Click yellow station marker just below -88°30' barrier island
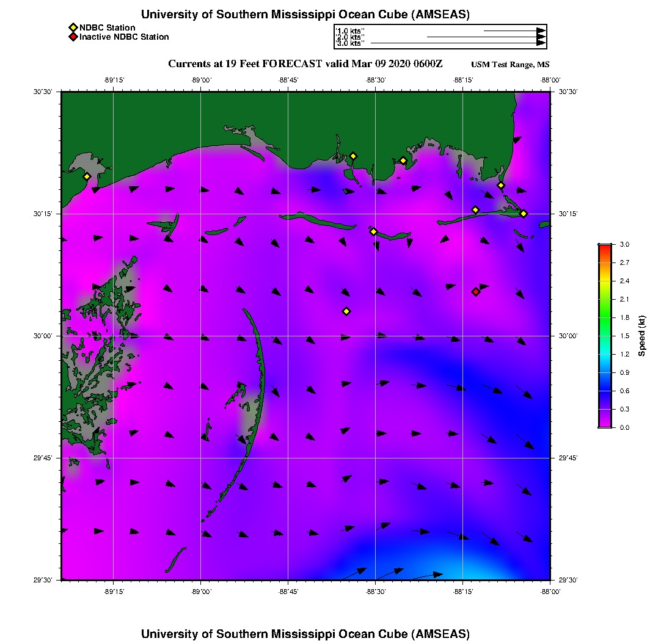 click(x=374, y=231)
